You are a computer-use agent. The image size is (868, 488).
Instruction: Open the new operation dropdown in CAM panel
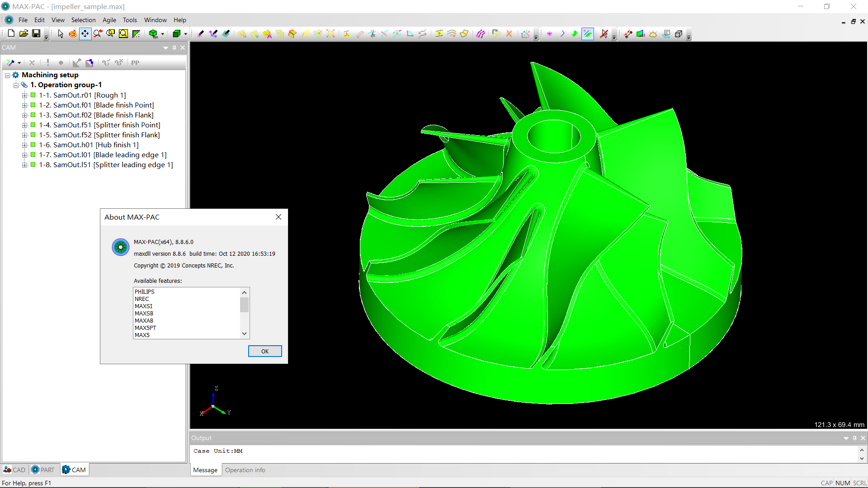[19, 63]
